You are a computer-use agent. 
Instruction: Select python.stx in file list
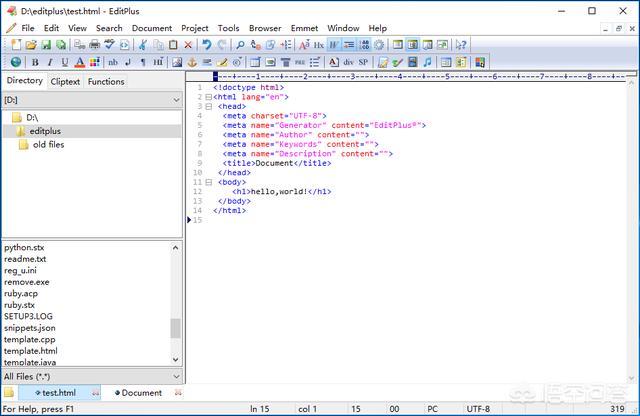(x=24, y=247)
